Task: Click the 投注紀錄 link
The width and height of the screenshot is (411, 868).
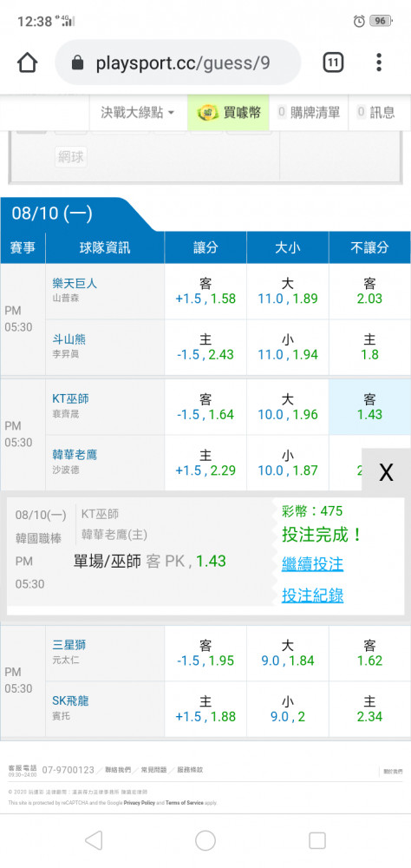Action: 312,595
